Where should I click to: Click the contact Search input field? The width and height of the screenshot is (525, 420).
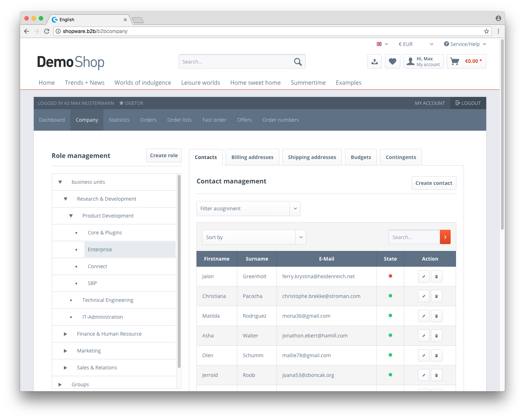[414, 237]
